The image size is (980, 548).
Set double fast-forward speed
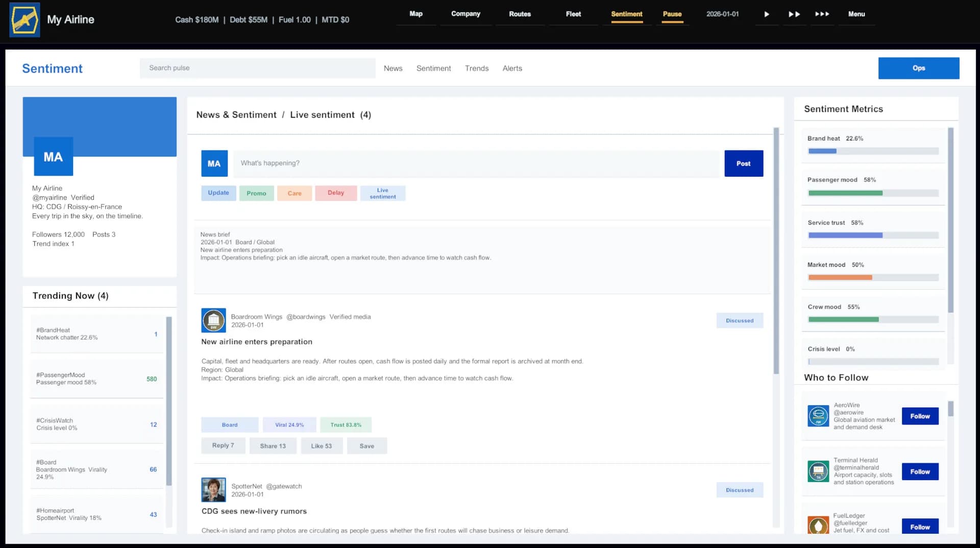coord(794,14)
